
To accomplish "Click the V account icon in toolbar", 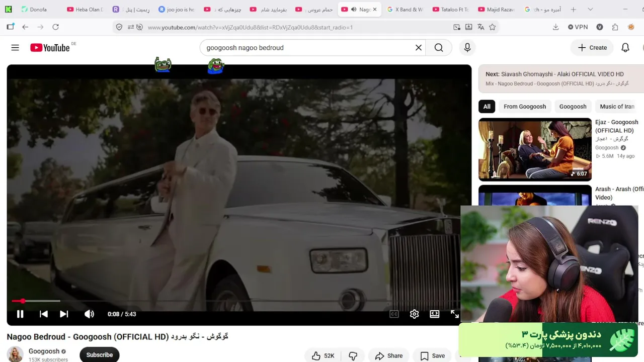I will coord(600,27).
